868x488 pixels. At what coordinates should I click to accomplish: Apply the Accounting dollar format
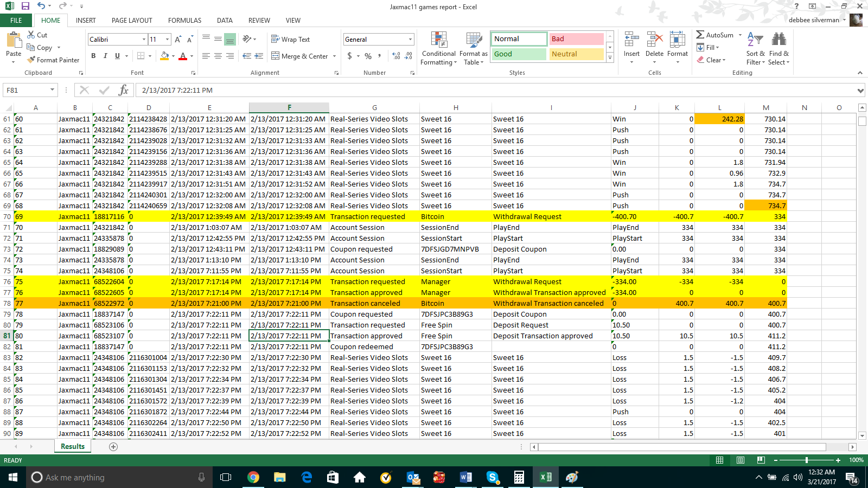(350, 56)
